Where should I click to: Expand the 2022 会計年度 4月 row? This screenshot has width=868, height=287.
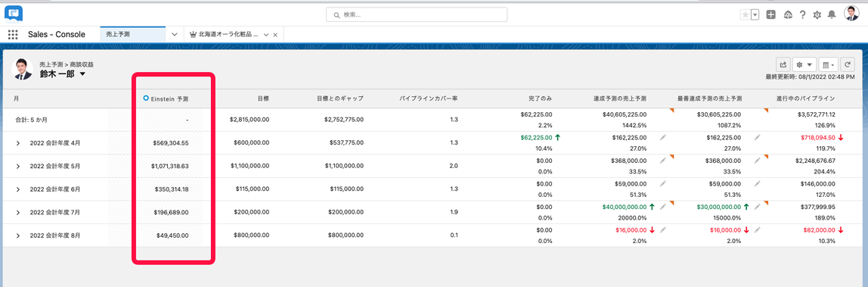point(17,143)
